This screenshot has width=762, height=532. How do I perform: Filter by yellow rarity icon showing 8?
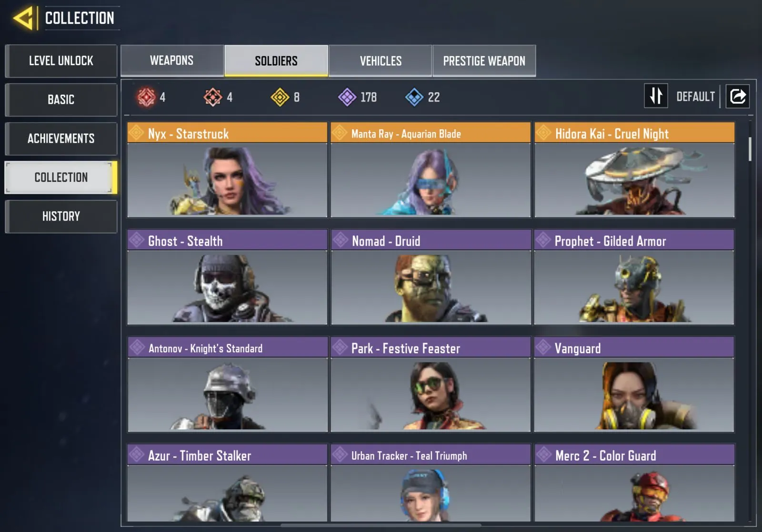[280, 97]
